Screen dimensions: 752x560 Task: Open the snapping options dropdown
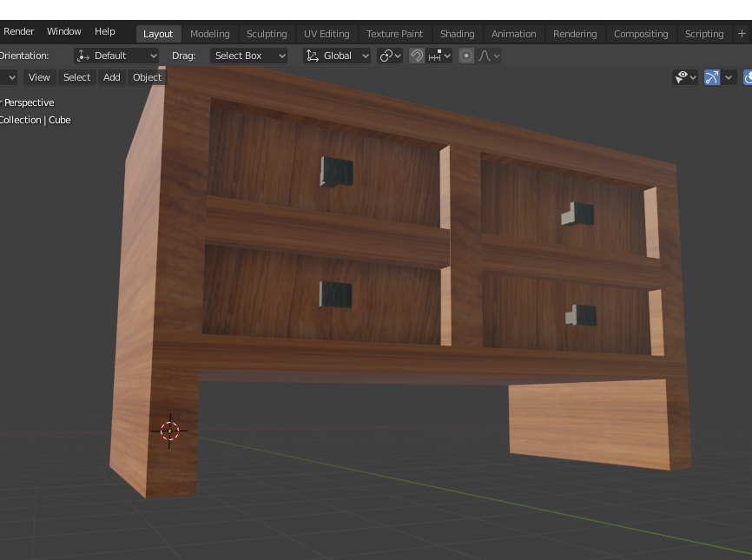(x=440, y=56)
